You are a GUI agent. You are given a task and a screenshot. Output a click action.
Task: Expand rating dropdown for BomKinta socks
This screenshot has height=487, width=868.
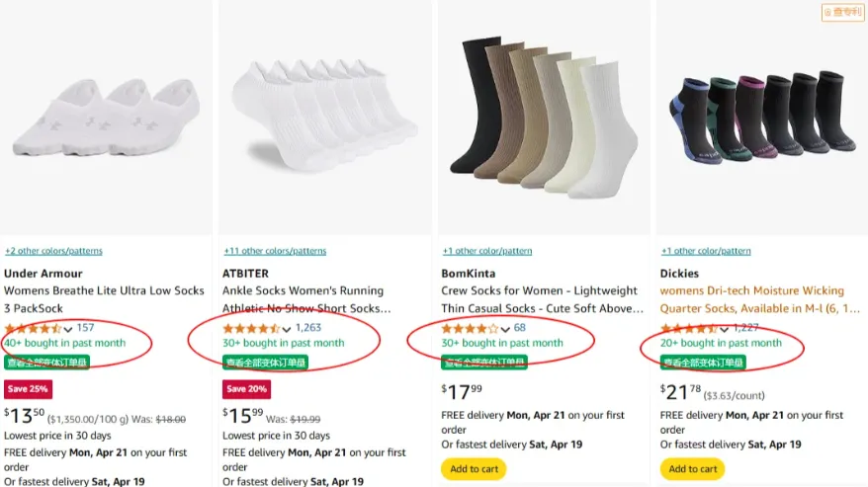click(x=505, y=329)
